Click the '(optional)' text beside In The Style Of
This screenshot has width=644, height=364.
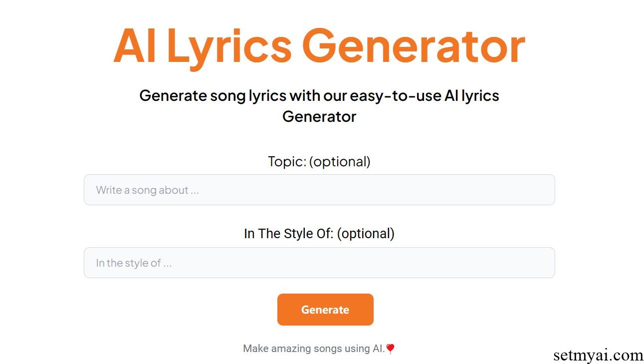click(x=366, y=233)
